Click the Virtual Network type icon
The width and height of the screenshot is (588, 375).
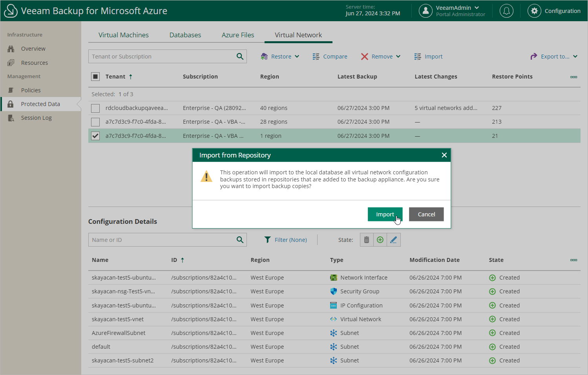pos(334,319)
